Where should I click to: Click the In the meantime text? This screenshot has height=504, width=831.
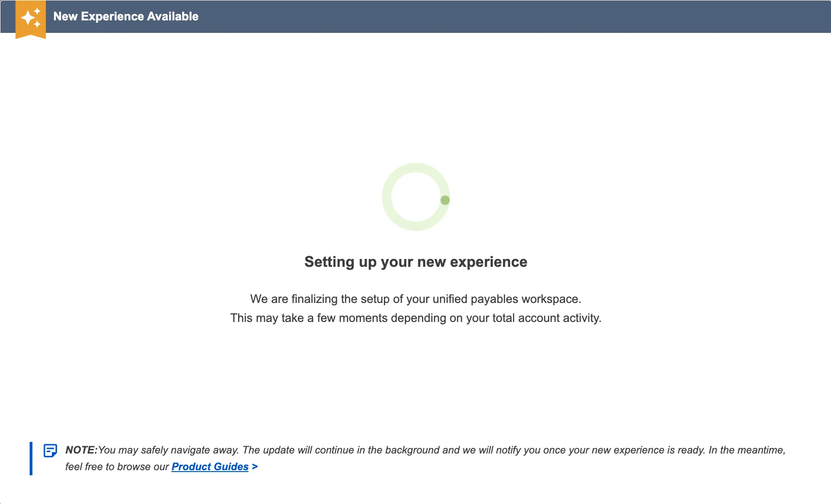tap(747, 450)
